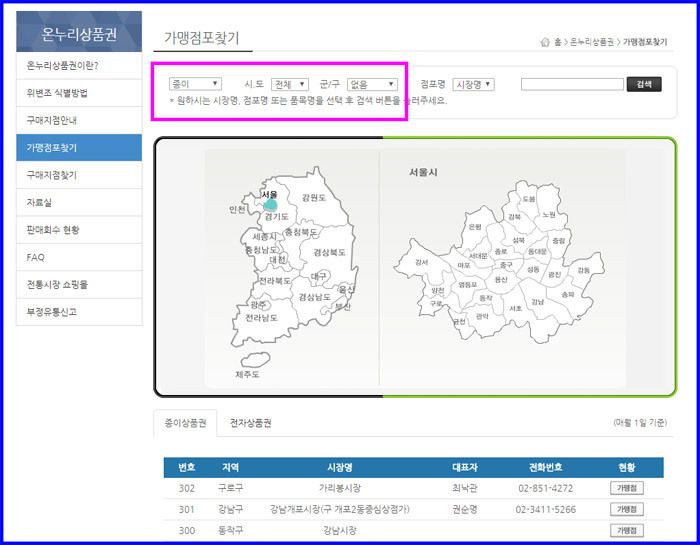Select 전라북도 on the Korea map

coord(275,281)
